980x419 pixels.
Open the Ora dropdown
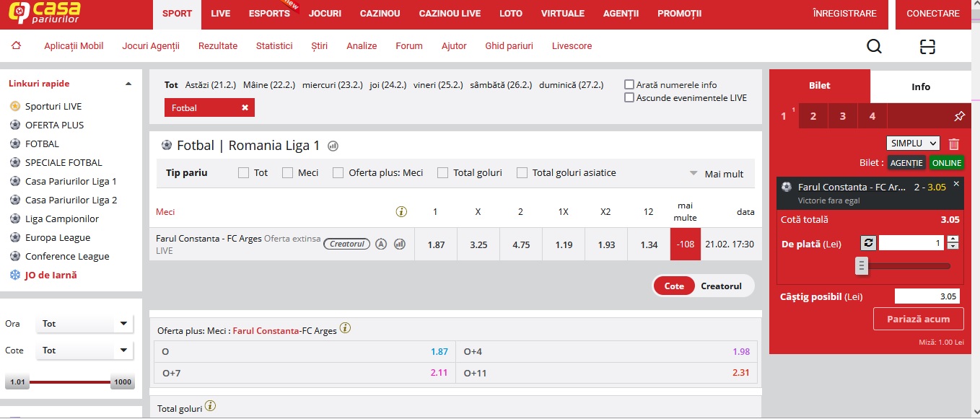[x=84, y=324]
